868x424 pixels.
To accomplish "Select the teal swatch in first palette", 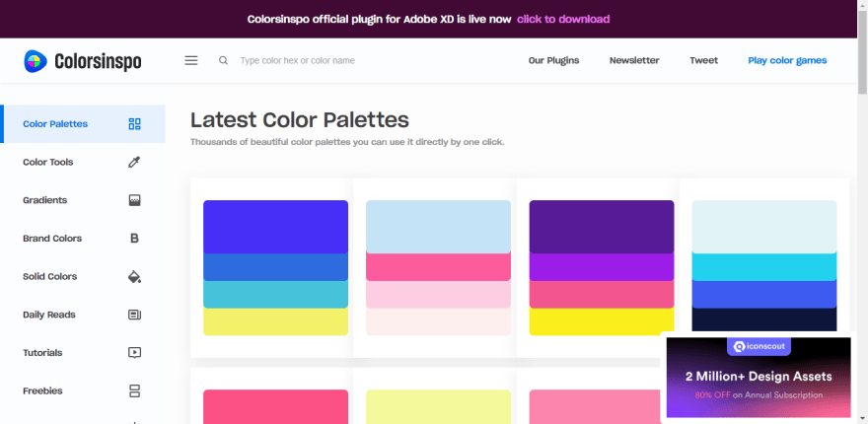I will pyautogui.click(x=275, y=295).
